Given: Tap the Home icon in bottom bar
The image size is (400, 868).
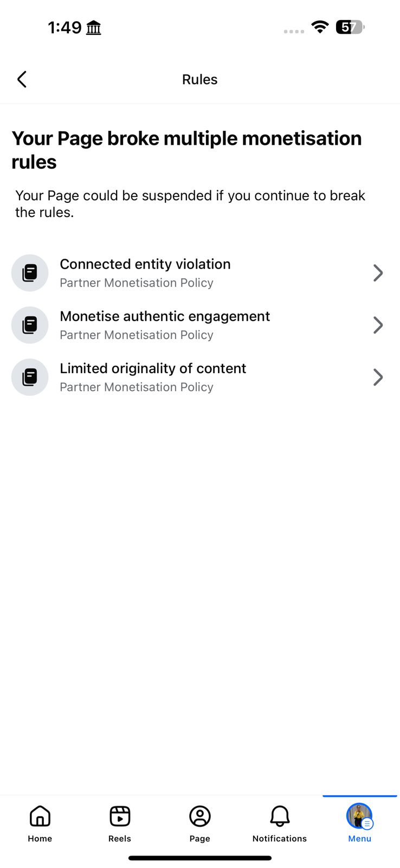Looking at the screenshot, I should point(40,816).
